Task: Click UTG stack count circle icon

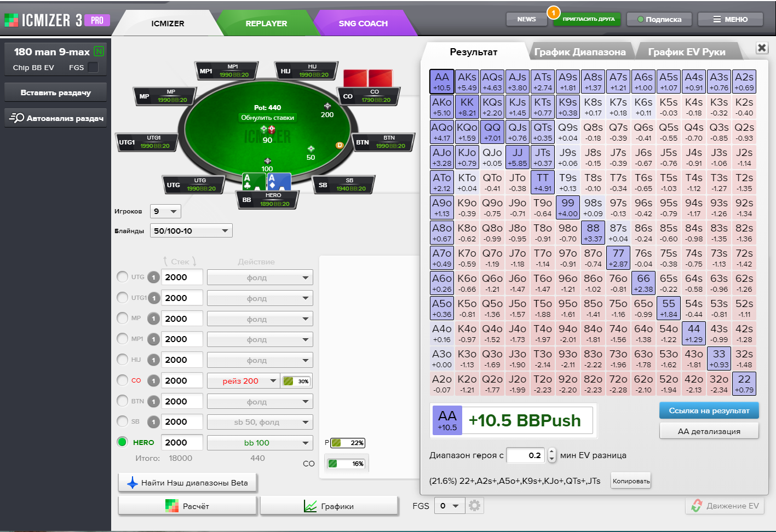Action: [x=154, y=277]
